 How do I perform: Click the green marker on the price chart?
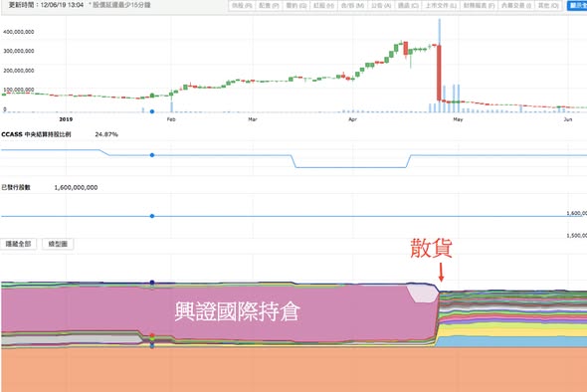tap(152, 96)
